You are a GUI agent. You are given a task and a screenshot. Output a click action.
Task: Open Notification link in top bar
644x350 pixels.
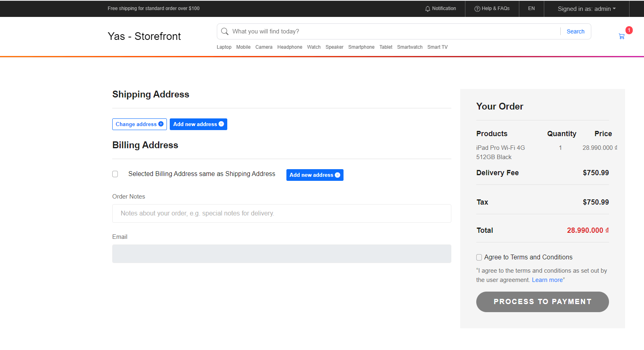tap(440, 8)
